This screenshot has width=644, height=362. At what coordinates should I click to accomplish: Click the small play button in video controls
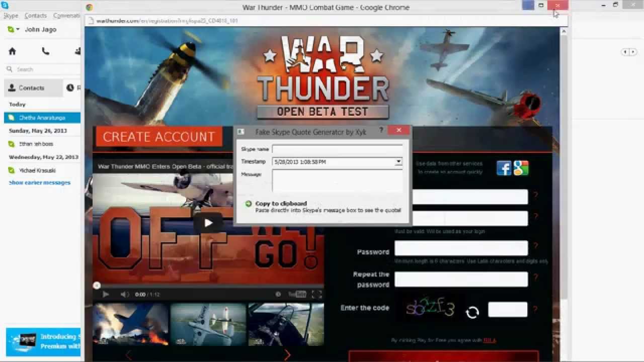click(x=106, y=294)
